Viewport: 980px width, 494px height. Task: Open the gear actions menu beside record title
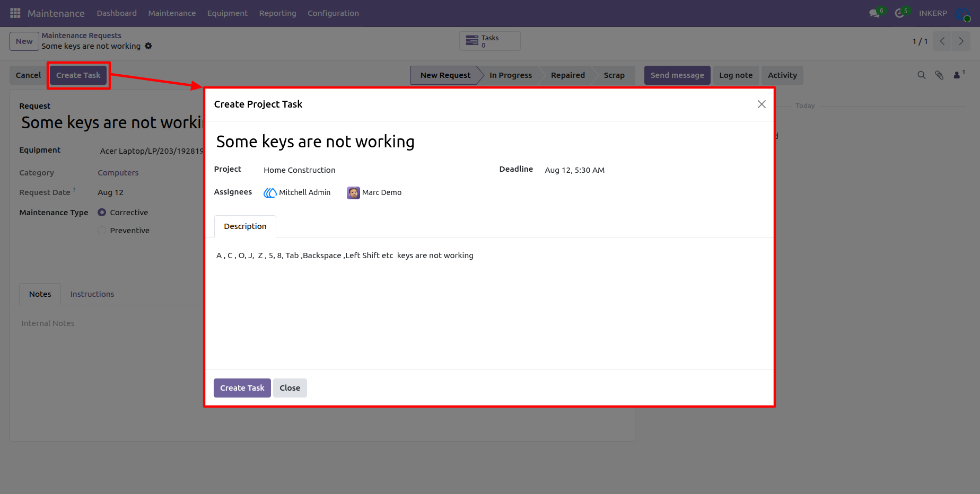tap(148, 46)
